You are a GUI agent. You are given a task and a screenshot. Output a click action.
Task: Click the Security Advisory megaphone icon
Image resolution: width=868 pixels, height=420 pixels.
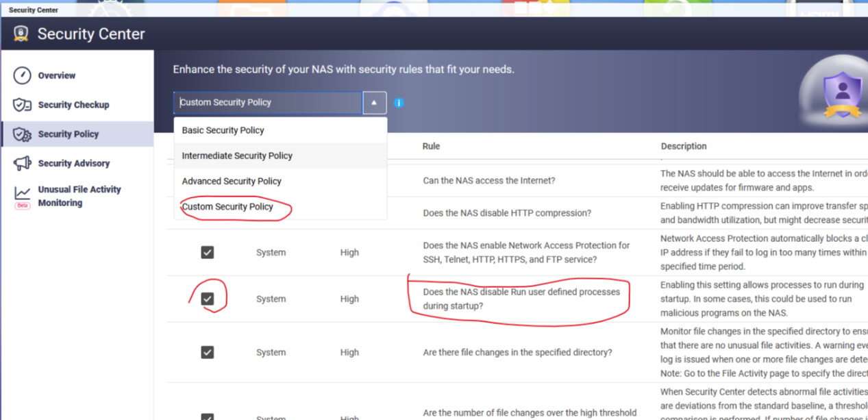(22, 163)
